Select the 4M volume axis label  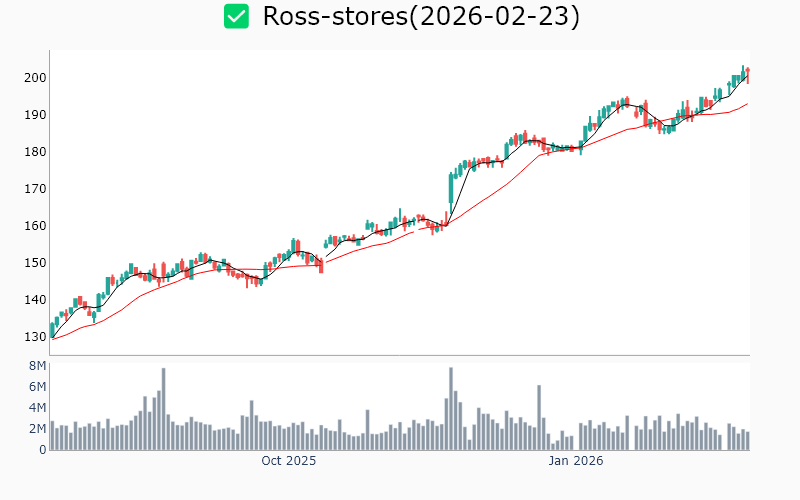(x=36, y=408)
